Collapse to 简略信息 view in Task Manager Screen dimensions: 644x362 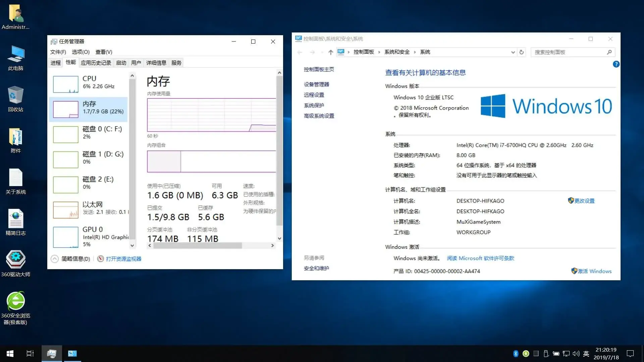(71, 259)
